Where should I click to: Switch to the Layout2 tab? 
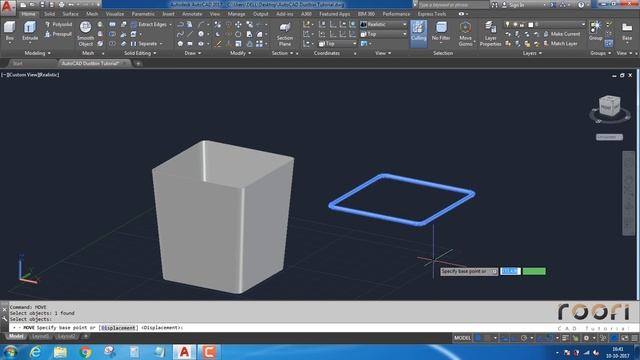pyautogui.click(x=66, y=336)
